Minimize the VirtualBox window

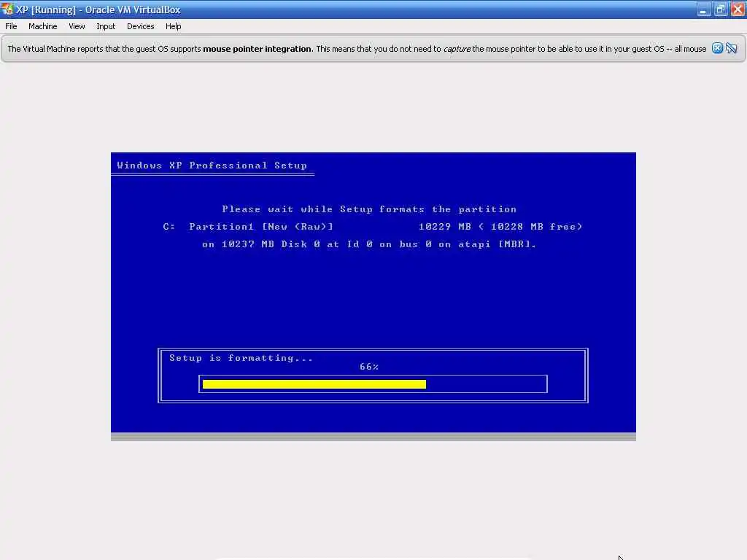(x=704, y=9)
